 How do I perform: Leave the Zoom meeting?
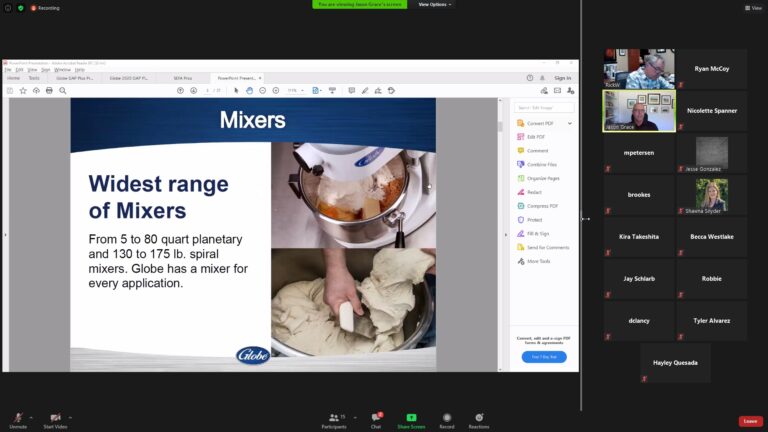pyautogui.click(x=750, y=421)
